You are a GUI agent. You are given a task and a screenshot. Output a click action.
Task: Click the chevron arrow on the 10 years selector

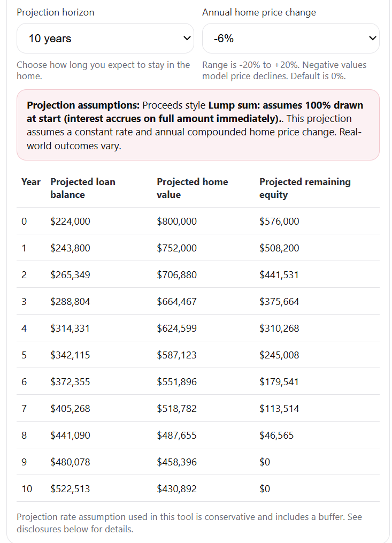(x=187, y=39)
